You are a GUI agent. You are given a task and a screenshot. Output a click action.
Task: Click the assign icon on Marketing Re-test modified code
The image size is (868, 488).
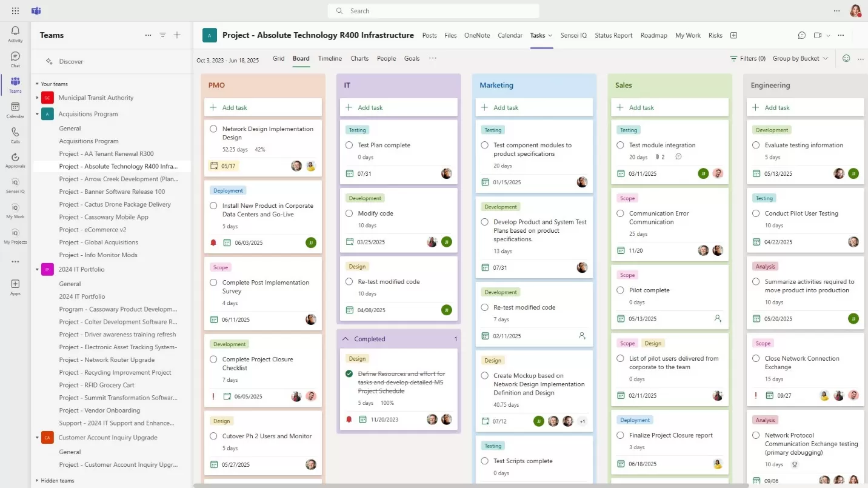coord(582,335)
